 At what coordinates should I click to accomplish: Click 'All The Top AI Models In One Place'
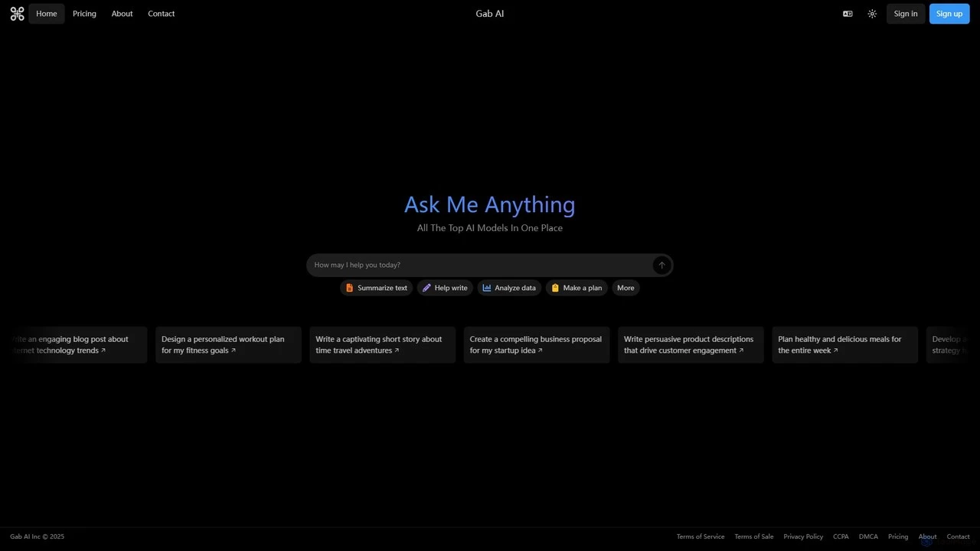coord(490,228)
